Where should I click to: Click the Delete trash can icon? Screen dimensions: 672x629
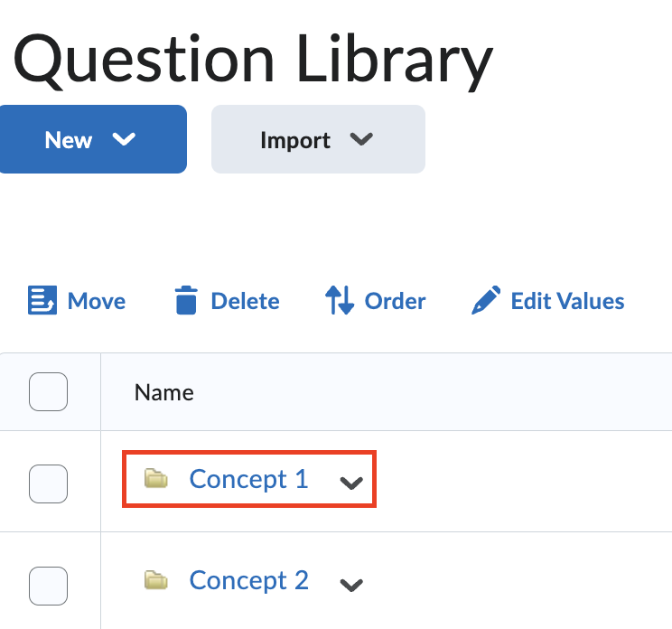[186, 300]
